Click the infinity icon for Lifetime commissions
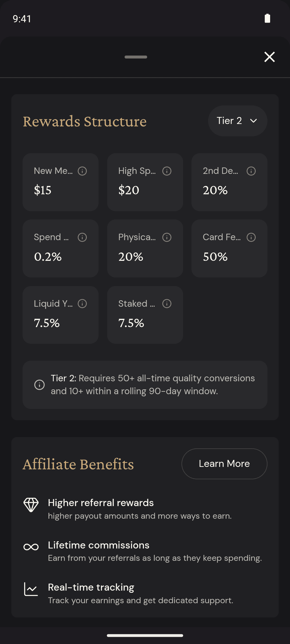 [x=31, y=547]
